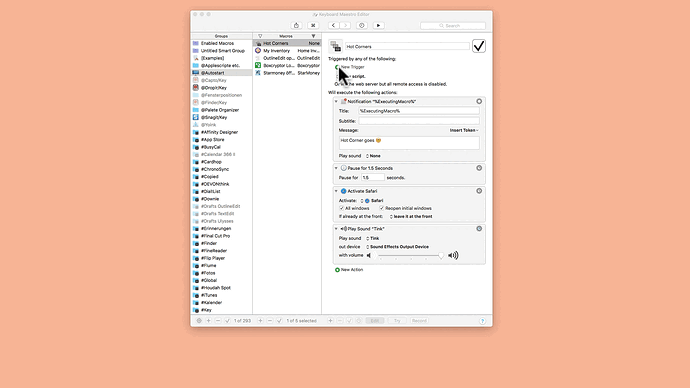Open the Insert Token dropdown
This screenshot has height=388, width=690.
[x=464, y=130]
